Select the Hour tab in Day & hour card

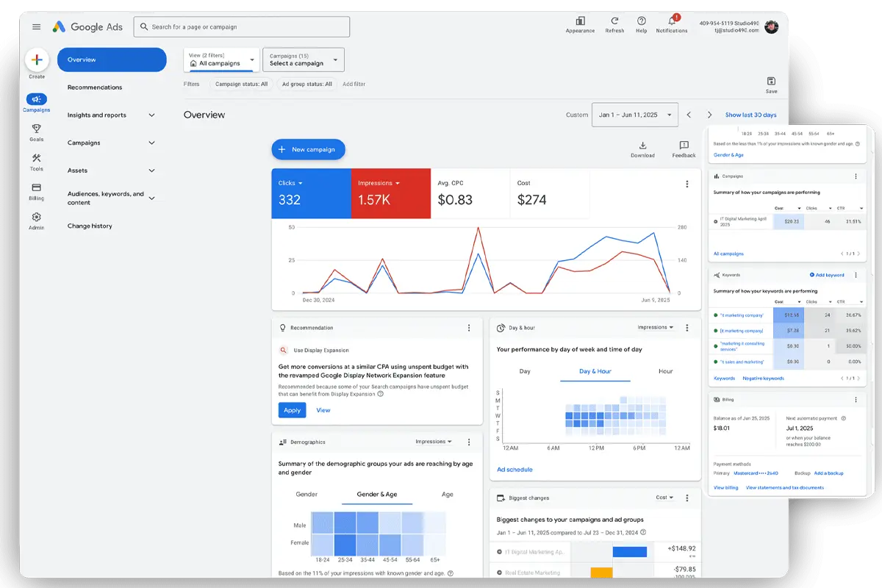664,371
